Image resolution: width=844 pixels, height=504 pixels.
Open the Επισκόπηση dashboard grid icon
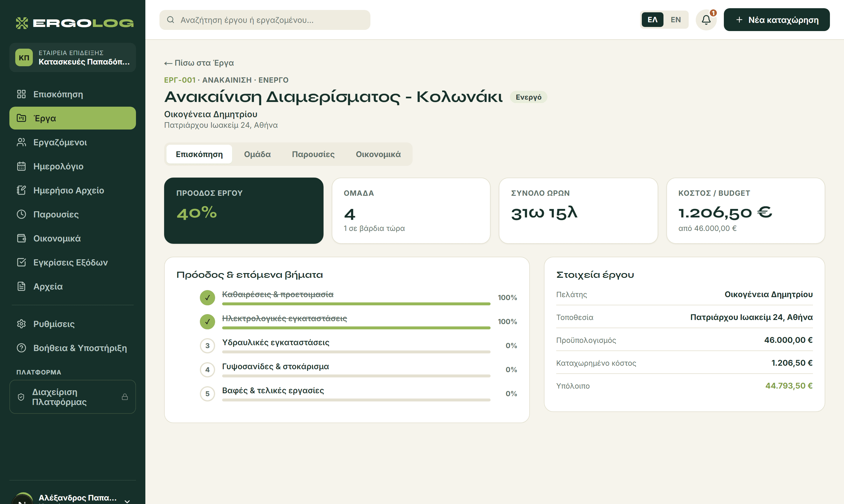click(21, 94)
